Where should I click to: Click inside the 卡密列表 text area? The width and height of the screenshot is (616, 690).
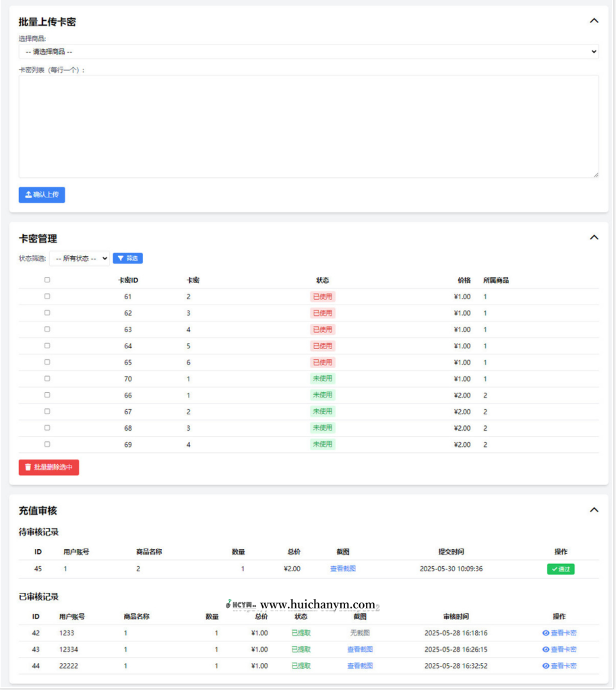[308, 125]
